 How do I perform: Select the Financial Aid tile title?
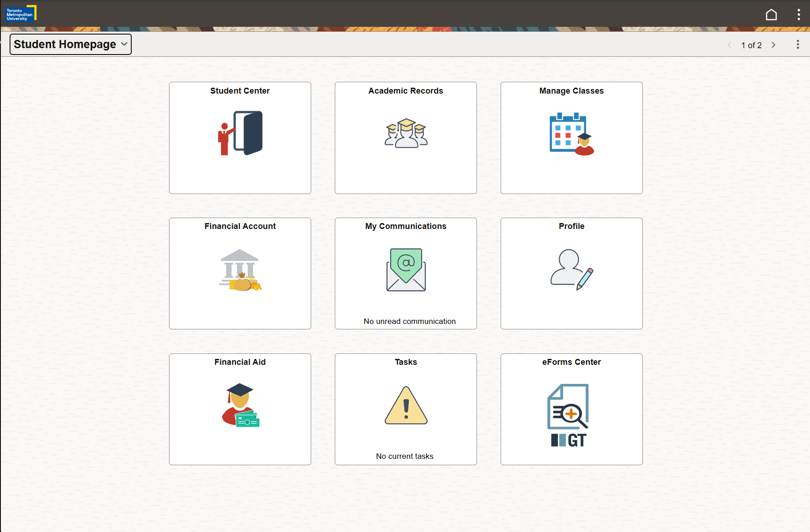coord(240,362)
